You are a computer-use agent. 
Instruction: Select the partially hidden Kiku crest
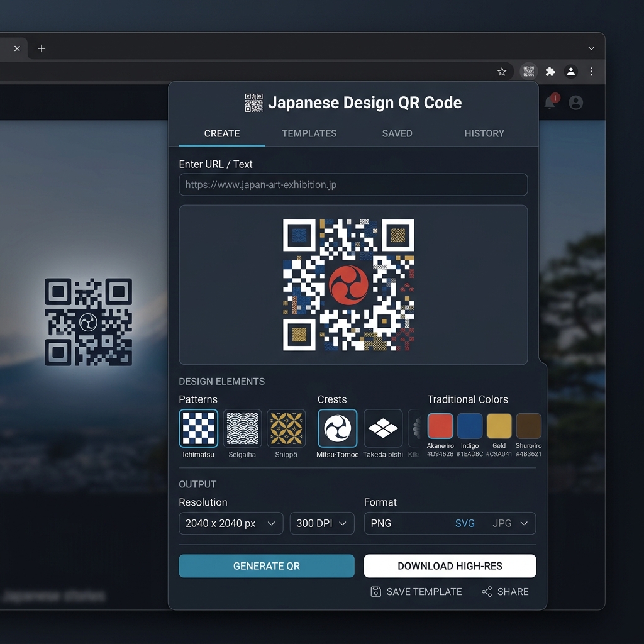(x=414, y=428)
